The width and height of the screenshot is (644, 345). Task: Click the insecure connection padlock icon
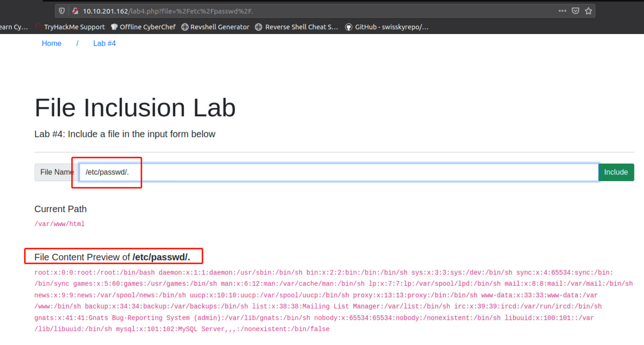pyautogui.click(x=75, y=11)
